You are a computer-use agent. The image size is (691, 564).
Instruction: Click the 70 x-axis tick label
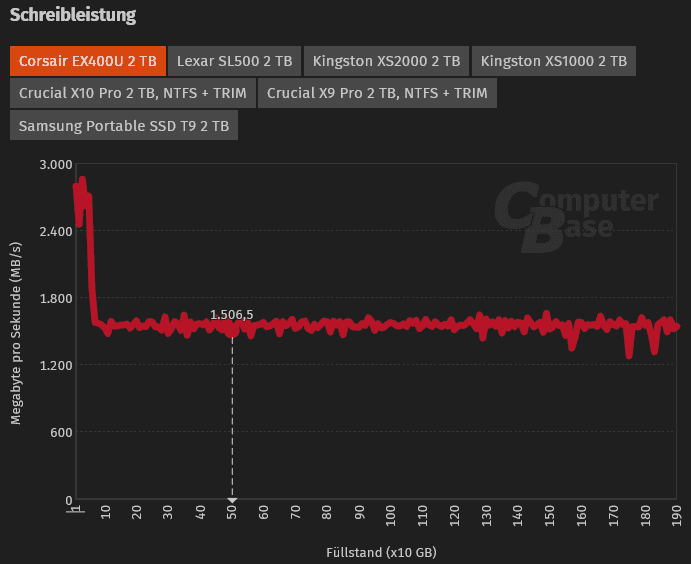[x=295, y=512]
